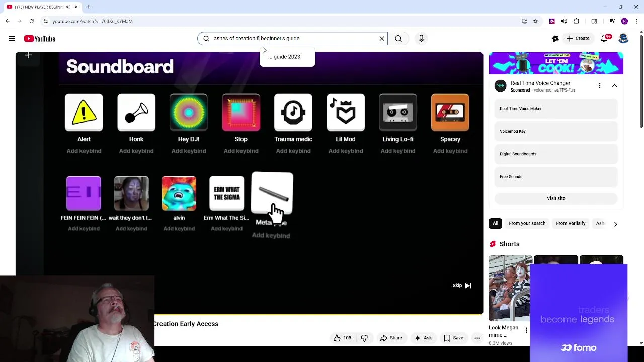644x362 pixels.
Task: Click the toolbar icon with a magnifier
Action: pos(594,21)
